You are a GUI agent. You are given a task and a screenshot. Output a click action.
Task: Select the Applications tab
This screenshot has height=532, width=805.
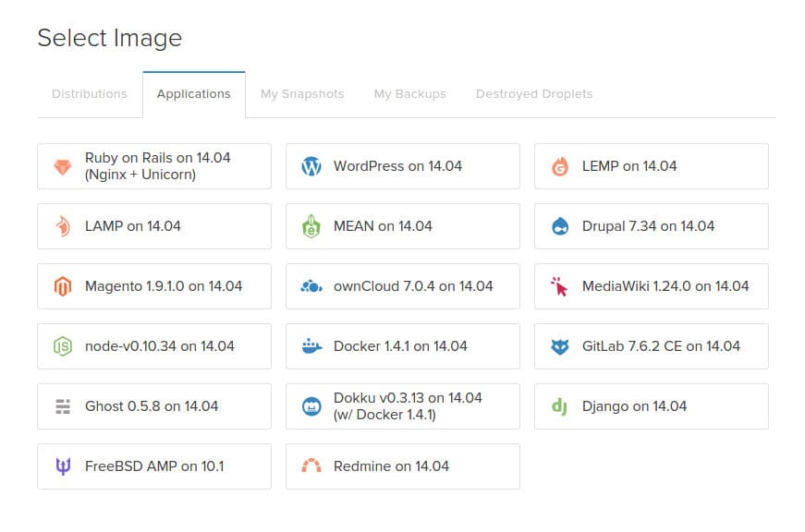[x=193, y=94]
